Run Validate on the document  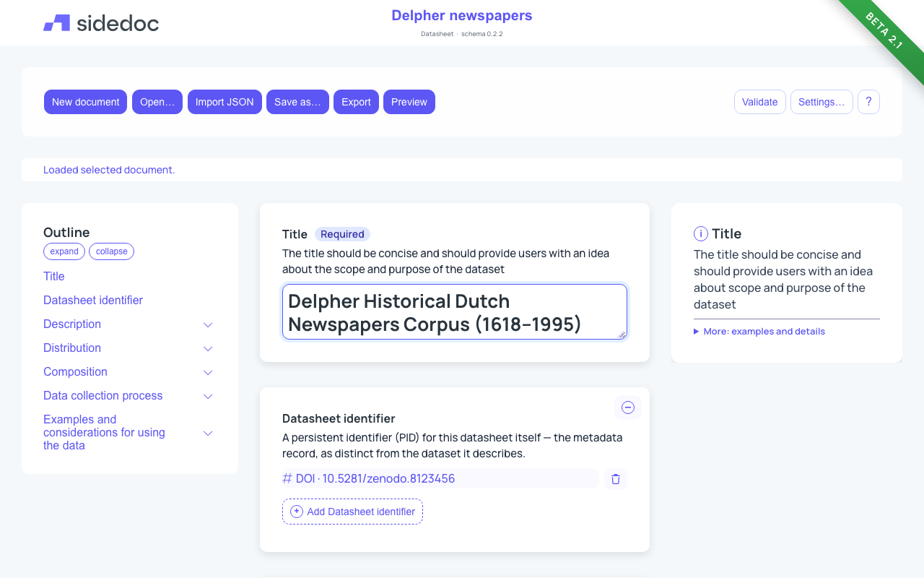tap(759, 102)
